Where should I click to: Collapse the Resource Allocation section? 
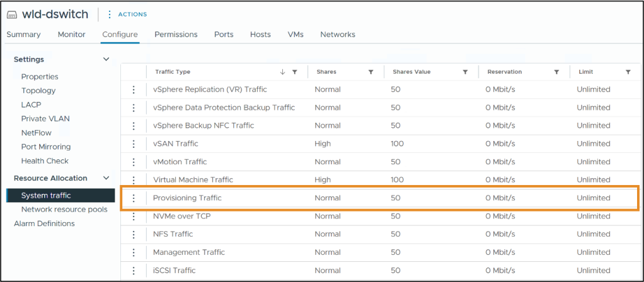pos(106,178)
